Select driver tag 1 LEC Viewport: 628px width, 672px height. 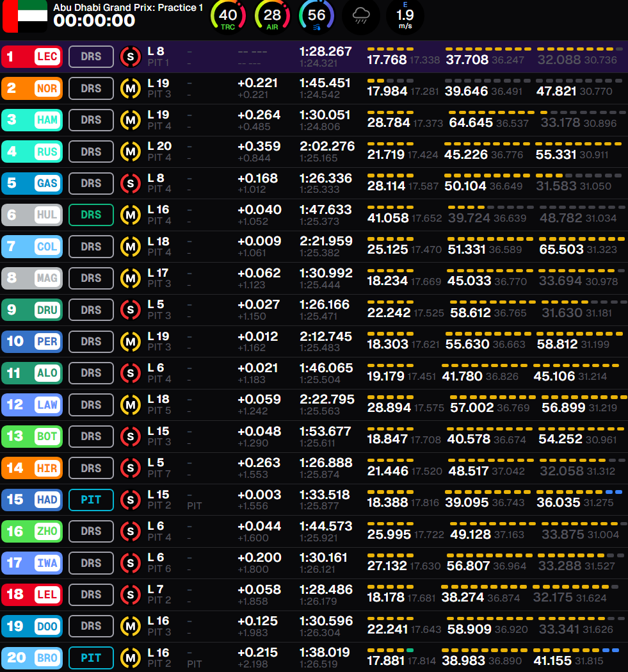[x=32, y=56]
